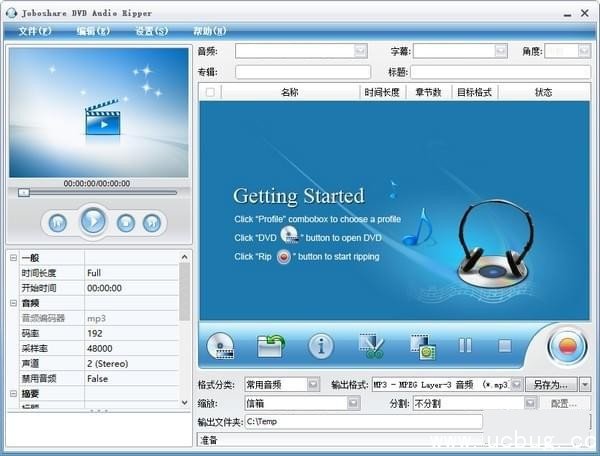Click the Open DVD disc icon
Screen dimensions: 600x456
[220, 346]
